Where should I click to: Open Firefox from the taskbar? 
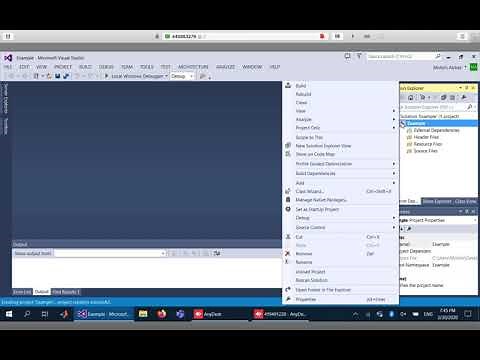click(x=162, y=314)
